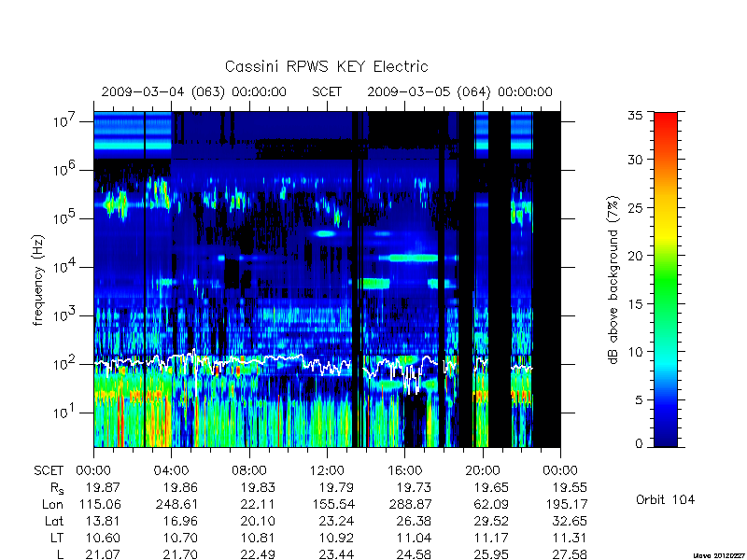The image size is (747, 560).
Task: Click the "dB above background (7%)" label
Action: 613,280
